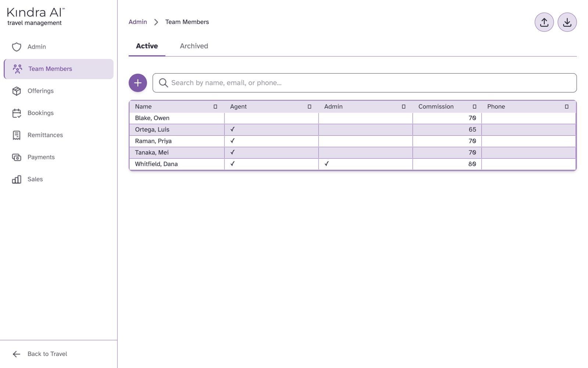Toggle Agent checkmark for Raman, Priya
Image resolution: width=588 pixels, height=368 pixels.
232,141
